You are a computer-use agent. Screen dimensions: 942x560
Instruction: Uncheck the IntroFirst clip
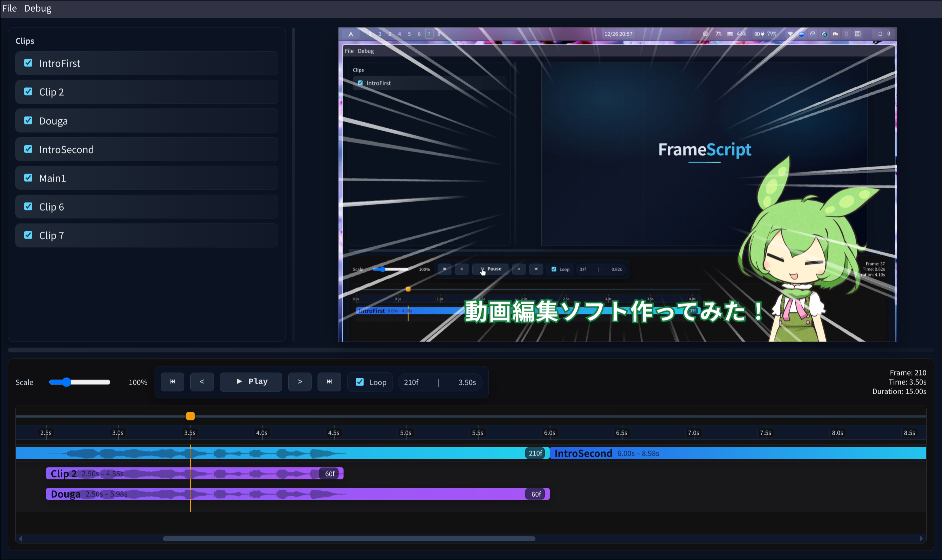[28, 63]
